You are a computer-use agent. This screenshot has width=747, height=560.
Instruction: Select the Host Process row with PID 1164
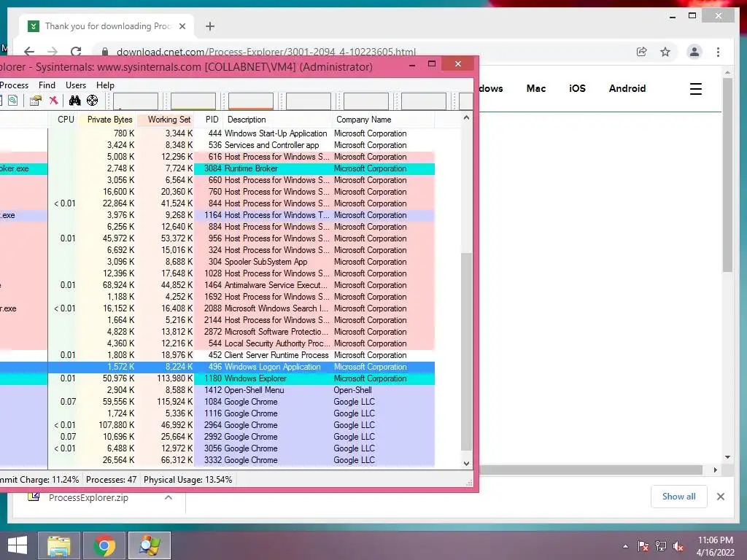click(217, 215)
